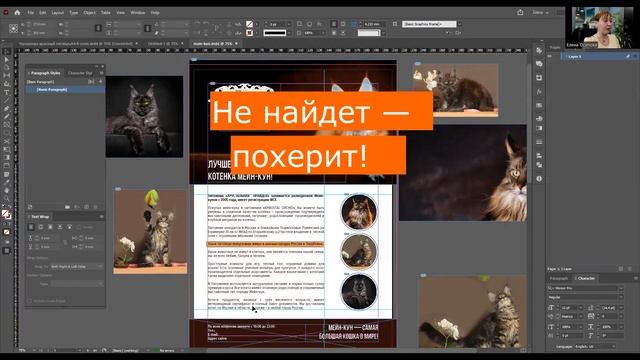Viewport: 640px width, 360px height.
Task: Switch to the Character tab in right panel
Action: (585, 278)
